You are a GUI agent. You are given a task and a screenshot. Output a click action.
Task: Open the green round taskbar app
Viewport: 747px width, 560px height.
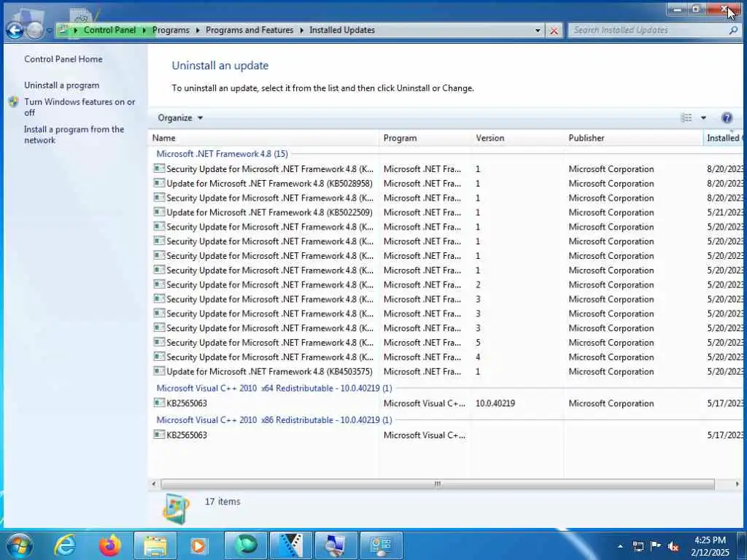coord(246,546)
